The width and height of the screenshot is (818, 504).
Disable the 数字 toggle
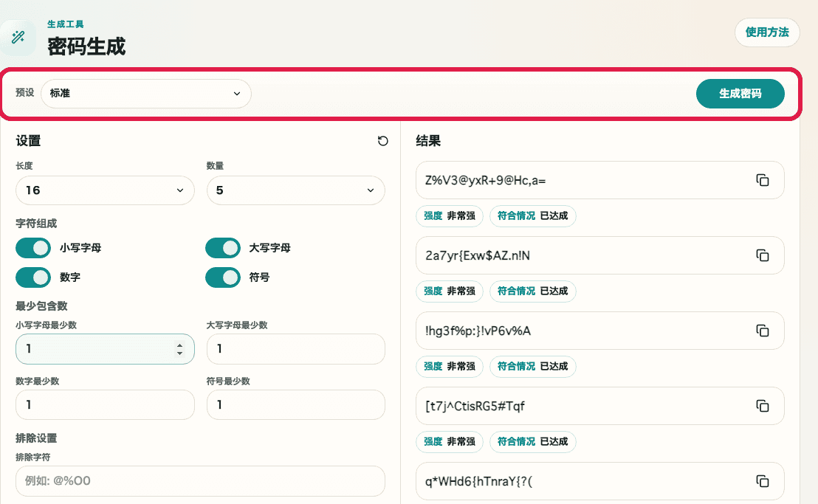point(32,277)
